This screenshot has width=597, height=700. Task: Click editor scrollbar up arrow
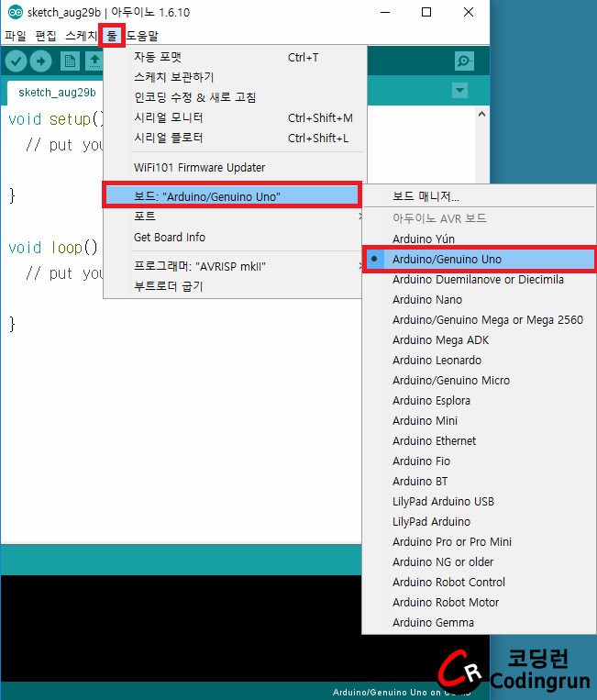pos(481,115)
